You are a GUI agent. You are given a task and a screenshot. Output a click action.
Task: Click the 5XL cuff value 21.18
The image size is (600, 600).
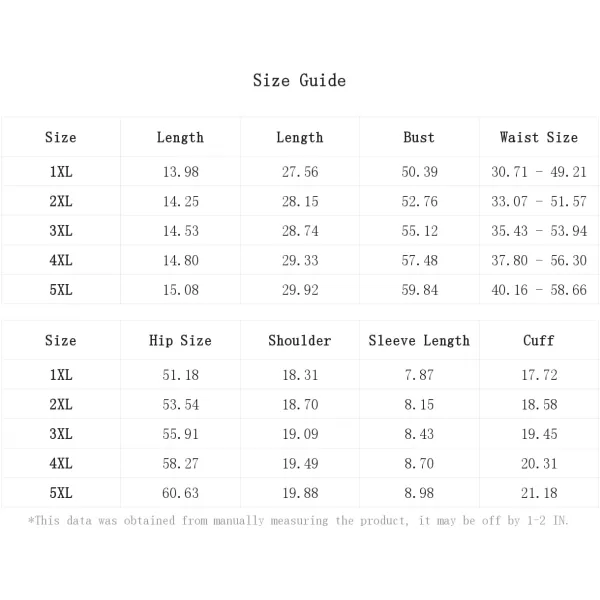click(x=539, y=493)
